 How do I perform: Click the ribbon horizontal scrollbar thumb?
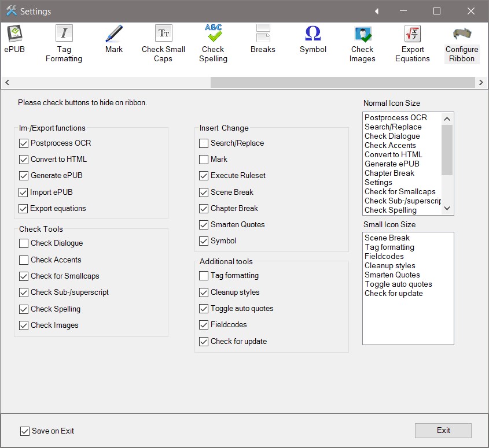(x=343, y=82)
